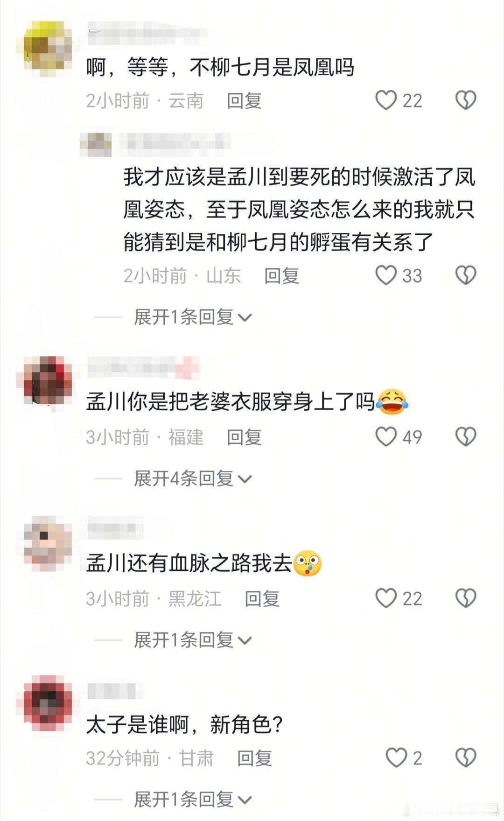This screenshot has height=821, width=504.
Task: Reply to the Shandong comment
Action: coord(281,276)
